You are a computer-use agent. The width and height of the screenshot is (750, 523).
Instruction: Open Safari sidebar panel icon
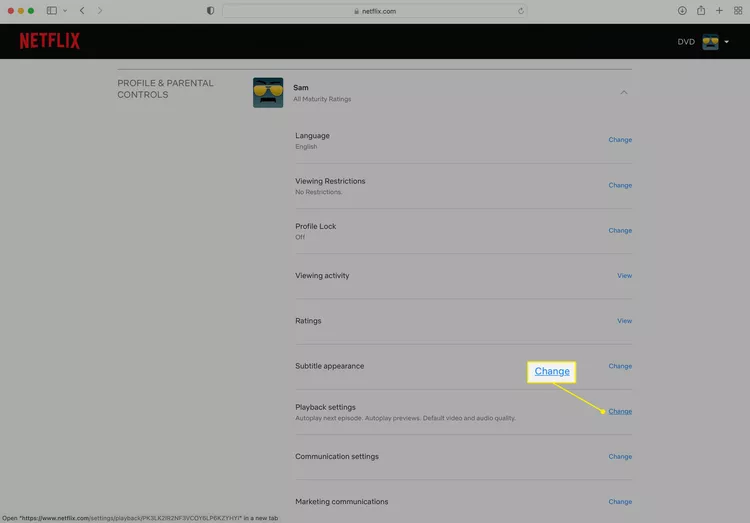point(52,10)
